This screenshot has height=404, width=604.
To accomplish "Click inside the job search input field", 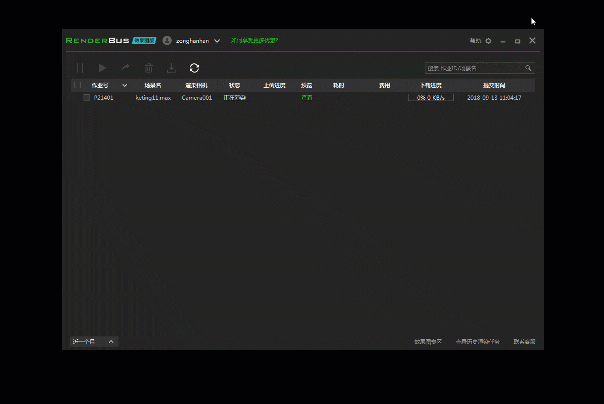I will click(473, 68).
